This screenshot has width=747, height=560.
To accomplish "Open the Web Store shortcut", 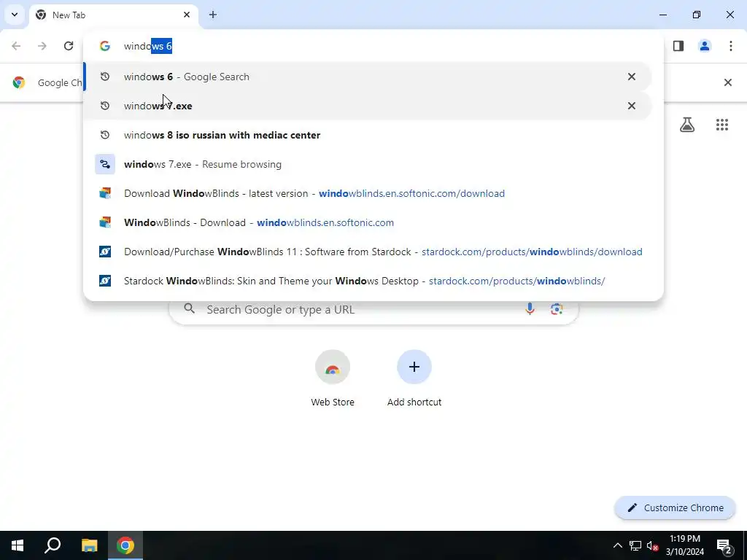I will pos(333,378).
